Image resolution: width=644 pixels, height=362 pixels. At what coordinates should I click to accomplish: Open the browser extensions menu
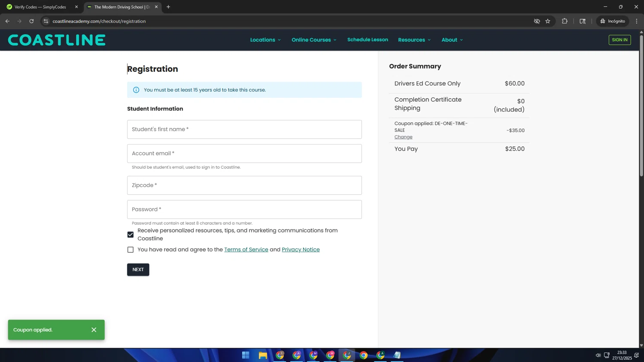(565, 21)
